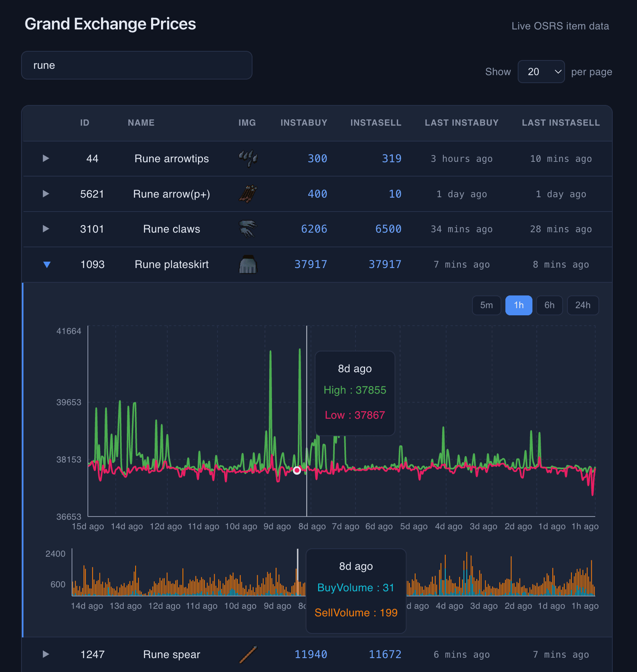The image size is (637, 672).
Task: Sort by NAME column header
Action: pos(141,123)
